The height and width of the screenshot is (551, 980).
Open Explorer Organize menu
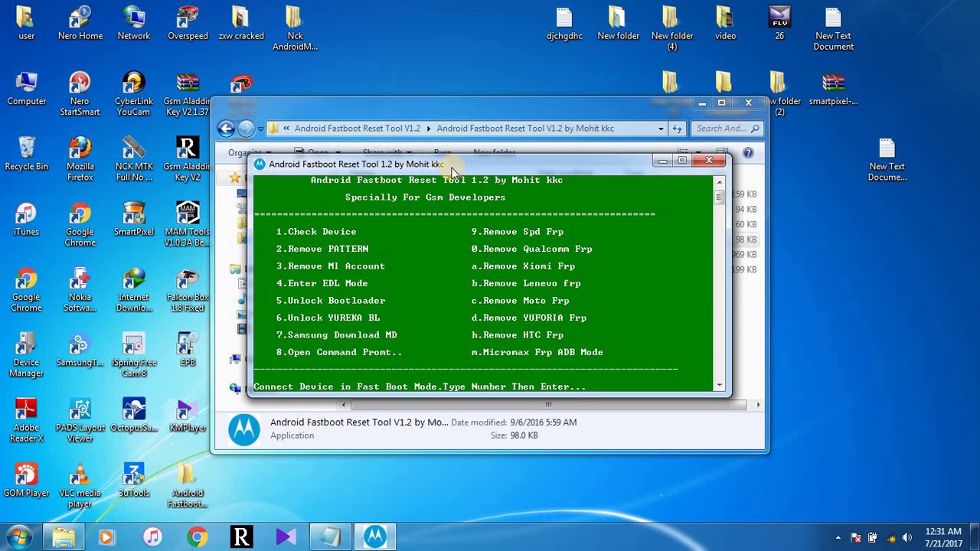click(249, 152)
